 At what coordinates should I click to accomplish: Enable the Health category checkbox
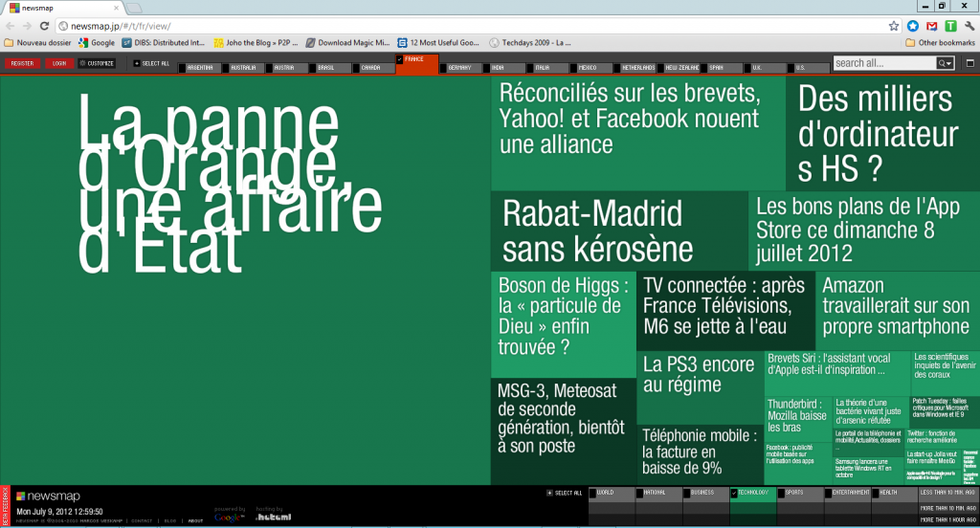(875, 493)
